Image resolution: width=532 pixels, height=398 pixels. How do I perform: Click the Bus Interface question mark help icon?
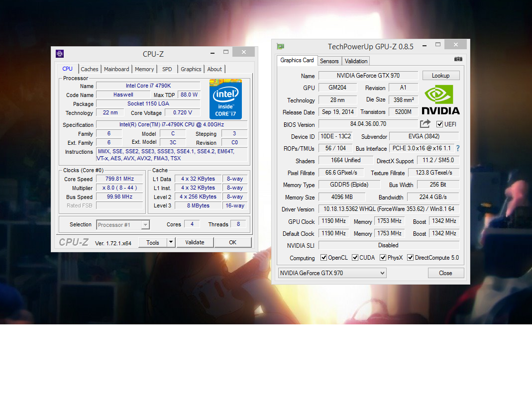[x=458, y=148]
